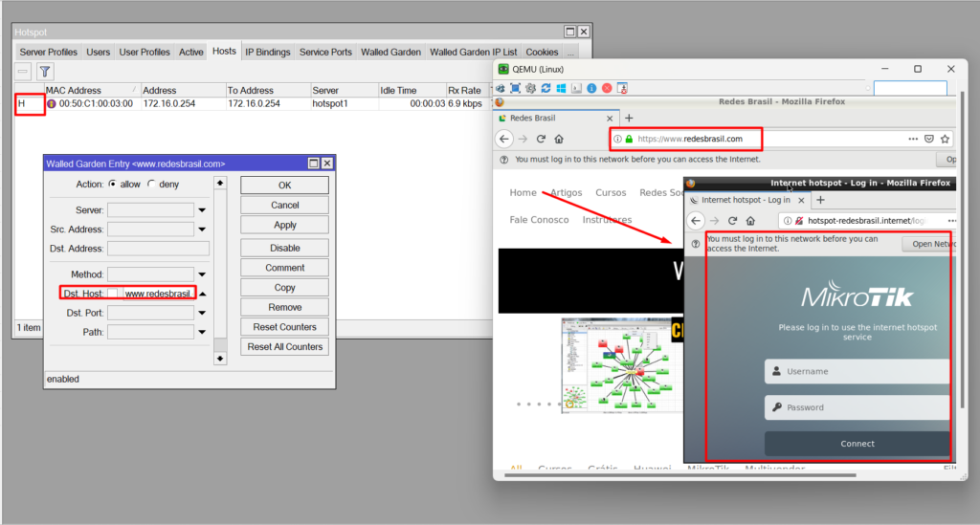Open the Walled Garden tab
The image size is (980, 525).
point(390,52)
